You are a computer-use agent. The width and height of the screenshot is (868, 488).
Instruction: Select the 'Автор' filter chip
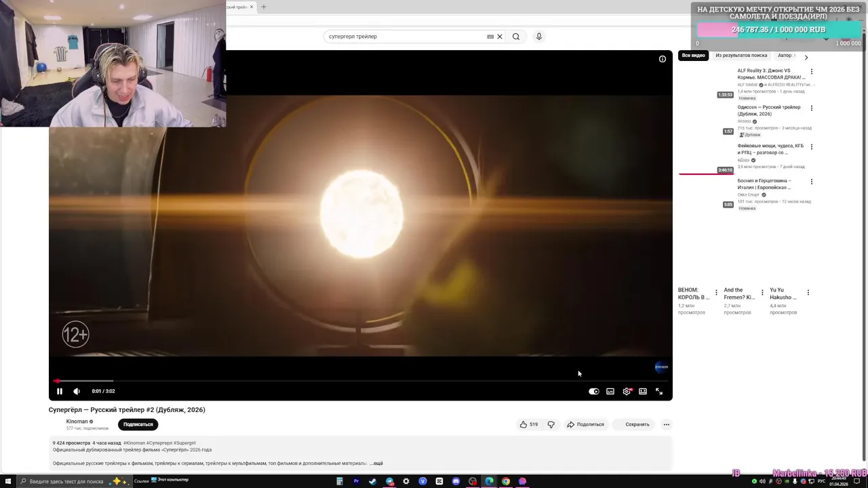tap(785, 56)
